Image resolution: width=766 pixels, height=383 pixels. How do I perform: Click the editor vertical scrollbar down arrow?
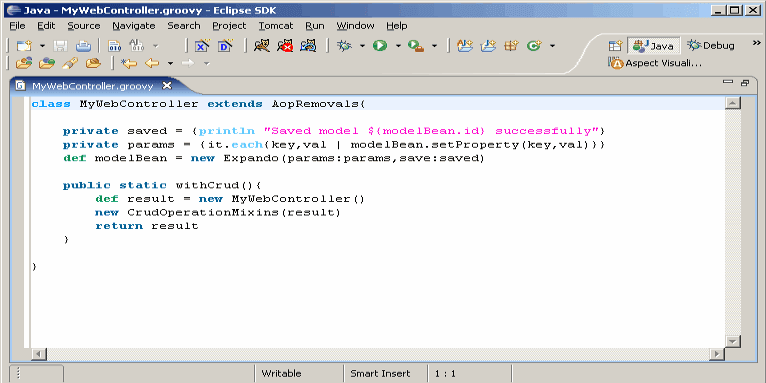(x=733, y=341)
